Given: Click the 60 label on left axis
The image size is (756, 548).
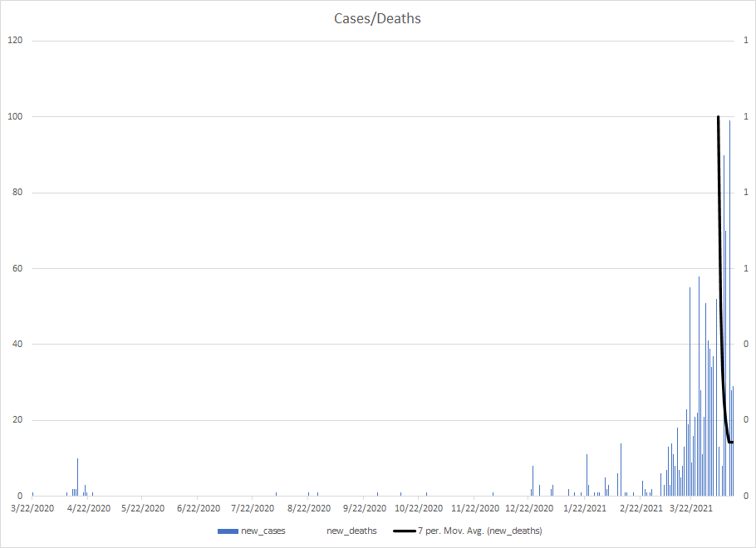Looking at the screenshot, I should pos(17,269).
